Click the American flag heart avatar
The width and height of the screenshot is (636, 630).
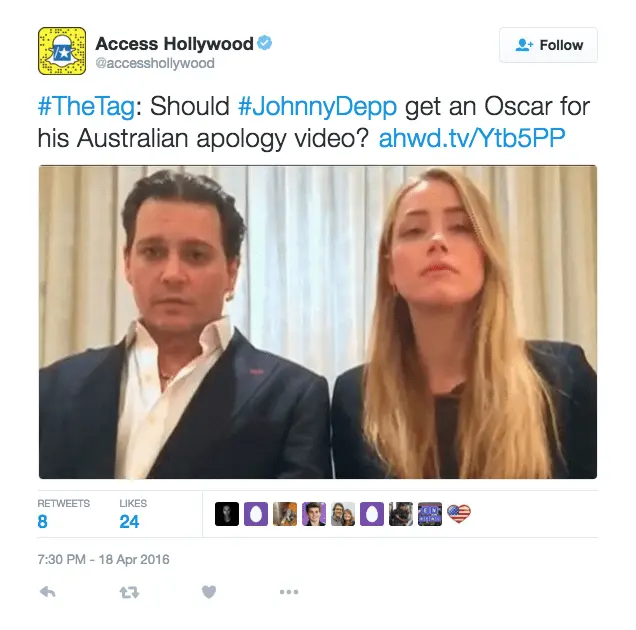(x=459, y=514)
